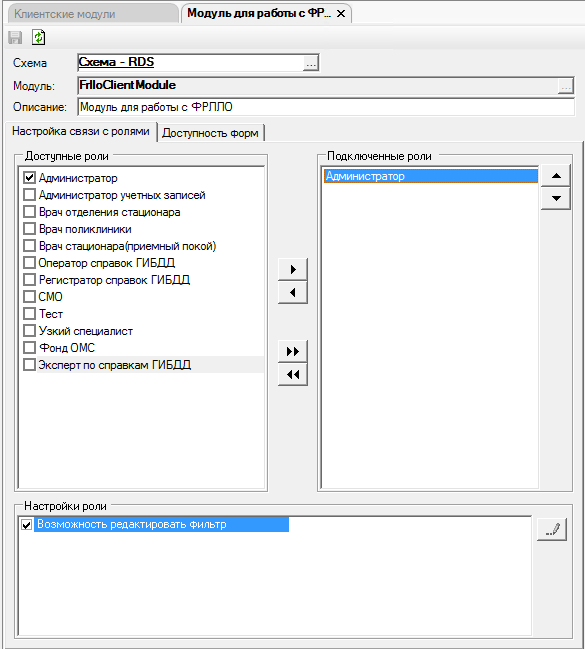Click the Описание text field
This screenshot has width=585, height=649.
click(326, 107)
